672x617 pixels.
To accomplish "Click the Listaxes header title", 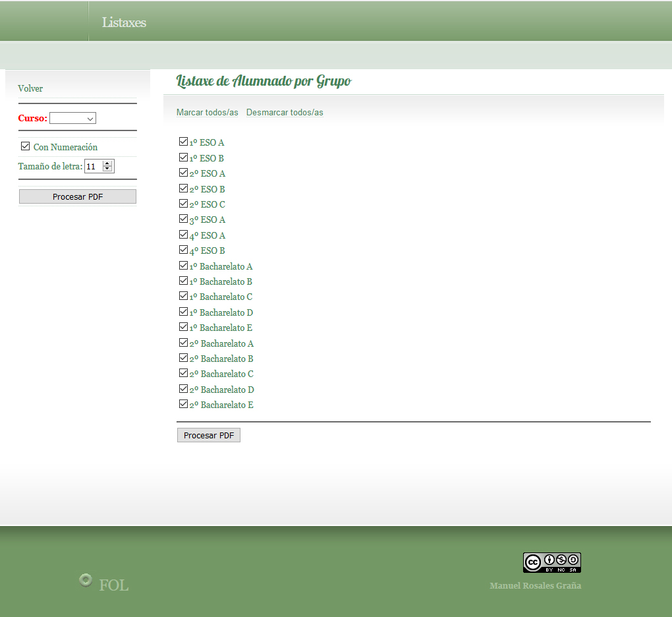I will (x=124, y=22).
